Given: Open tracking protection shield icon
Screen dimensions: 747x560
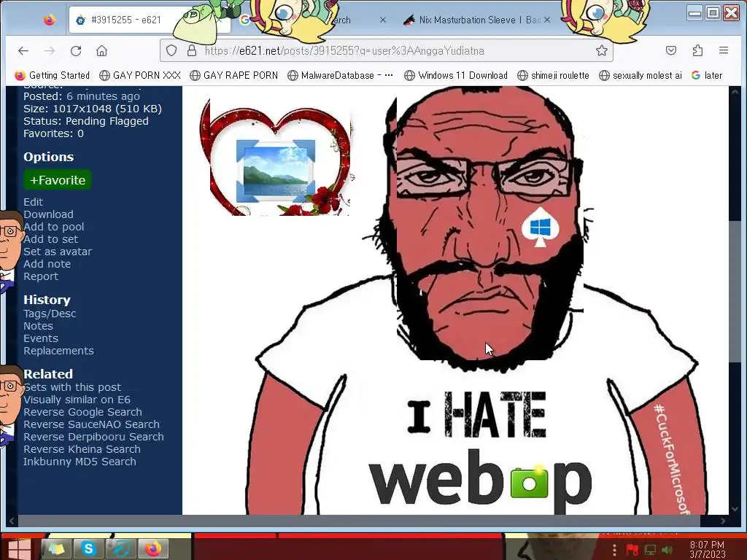Looking at the screenshot, I should click(x=171, y=50).
